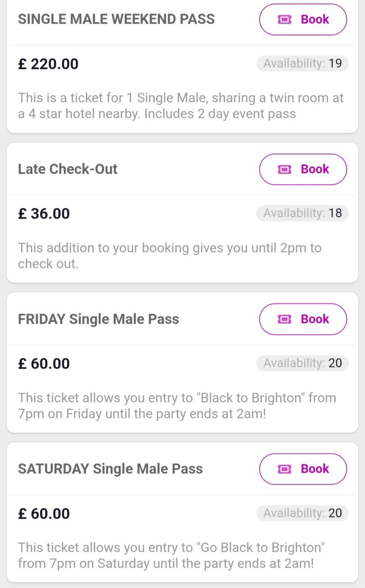
Task: Click the £ 36.00 price
Action: (44, 214)
